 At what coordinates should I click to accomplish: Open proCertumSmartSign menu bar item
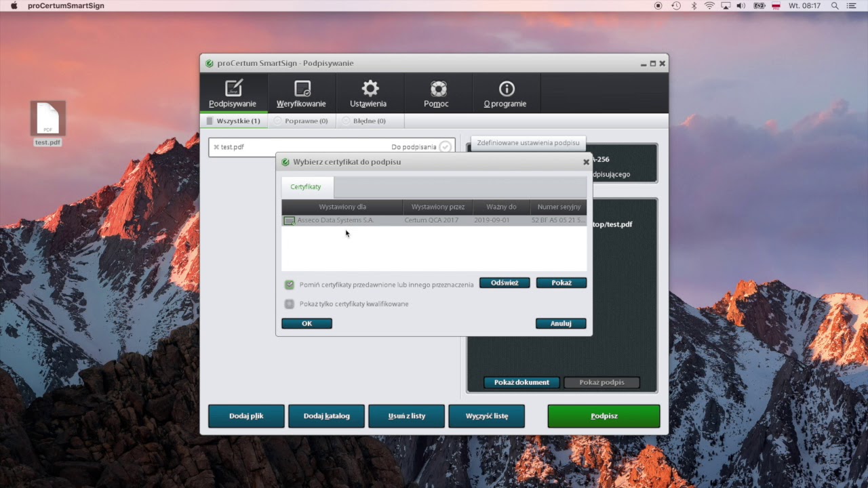[66, 5]
